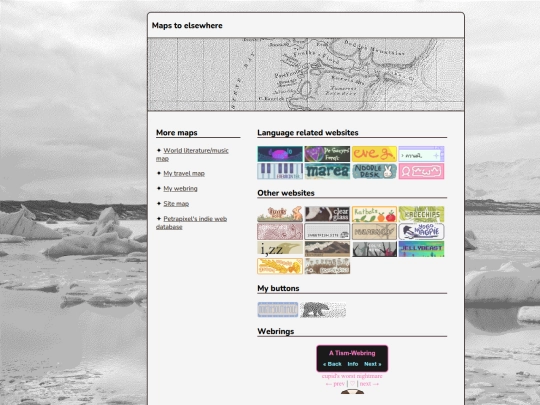Open My webring link
Image resolution: width=540 pixels, height=405 pixels.
180,188
